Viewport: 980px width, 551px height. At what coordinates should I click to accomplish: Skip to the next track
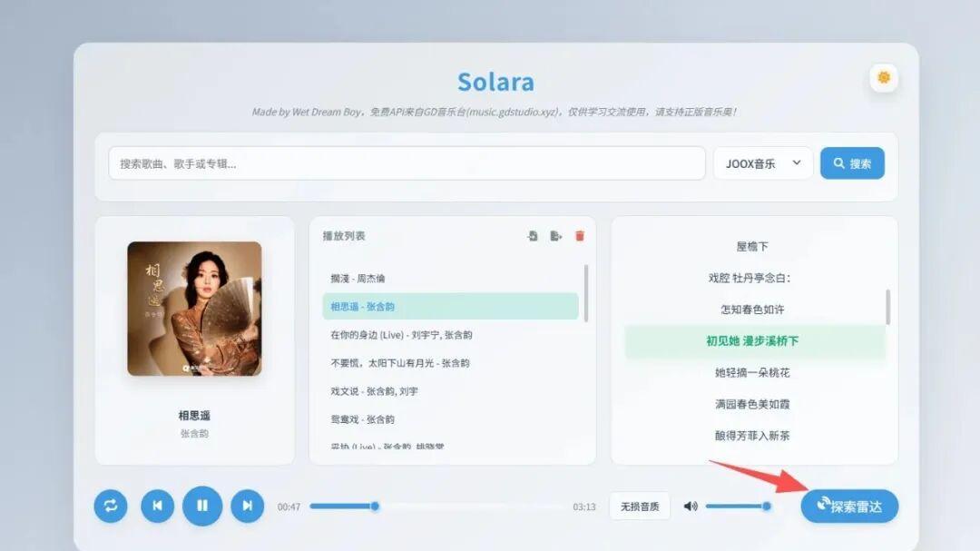pos(247,506)
